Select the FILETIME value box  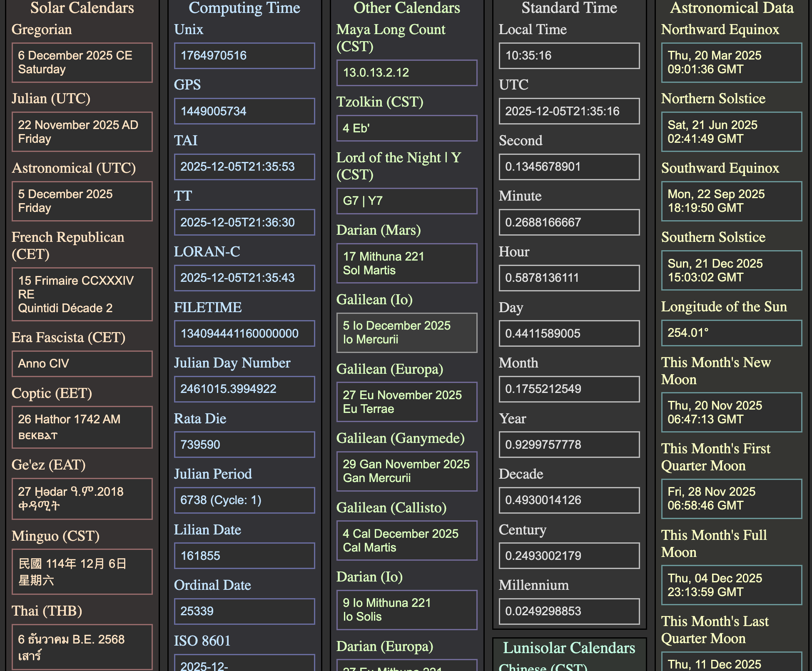pos(244,333)
